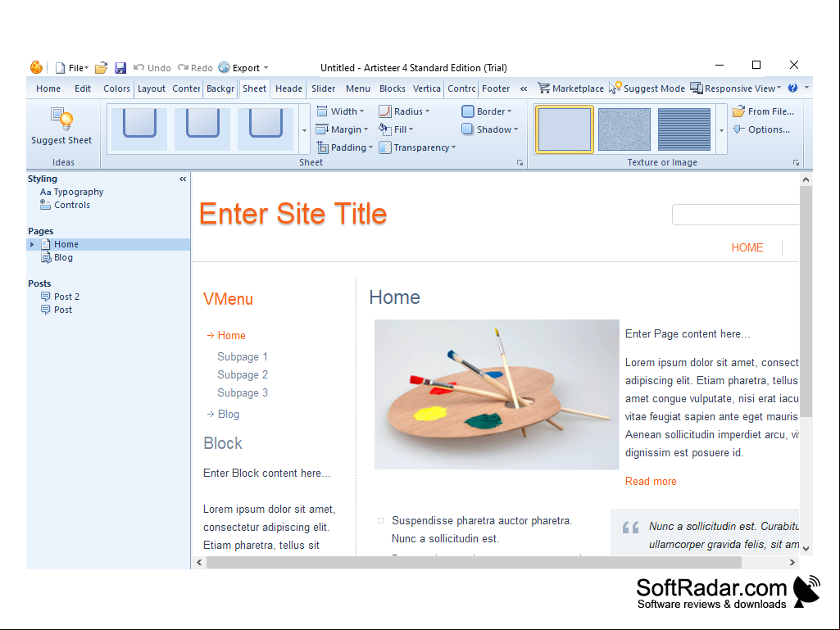This screenshot has width=840, height=630.
Task: Switch to the Slider tab
Action: (x=323, y=88)
